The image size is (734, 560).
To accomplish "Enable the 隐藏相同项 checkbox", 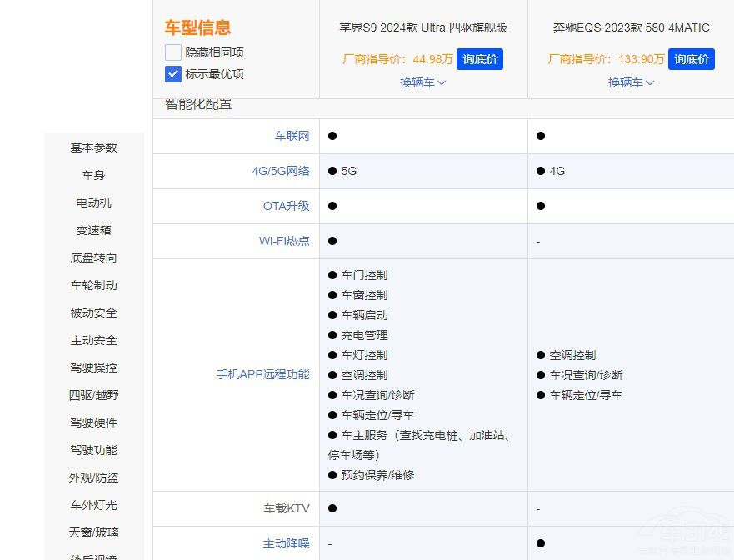I will (172, 52).
